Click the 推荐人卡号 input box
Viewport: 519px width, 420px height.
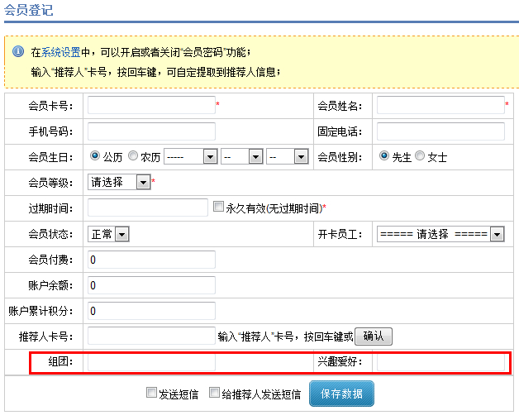click(x=151, y=336)
